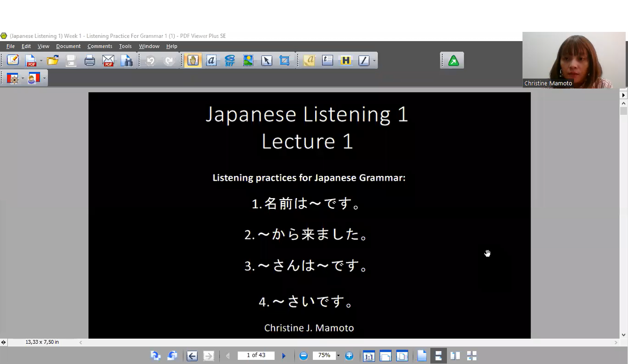Open the Tools menu
The image size is (628, 364).
pyautogui.click(x=125, y=46)
